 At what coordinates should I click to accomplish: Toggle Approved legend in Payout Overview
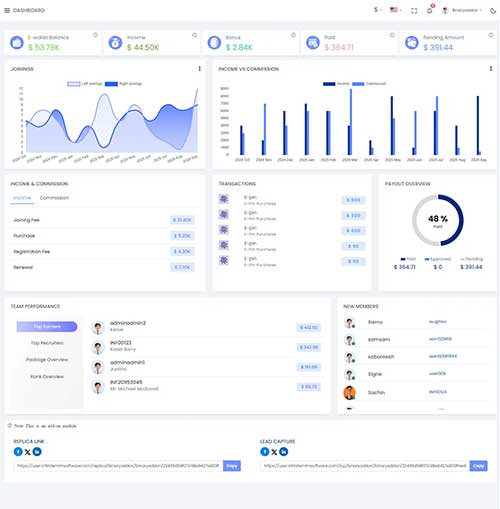coord(437,259)
